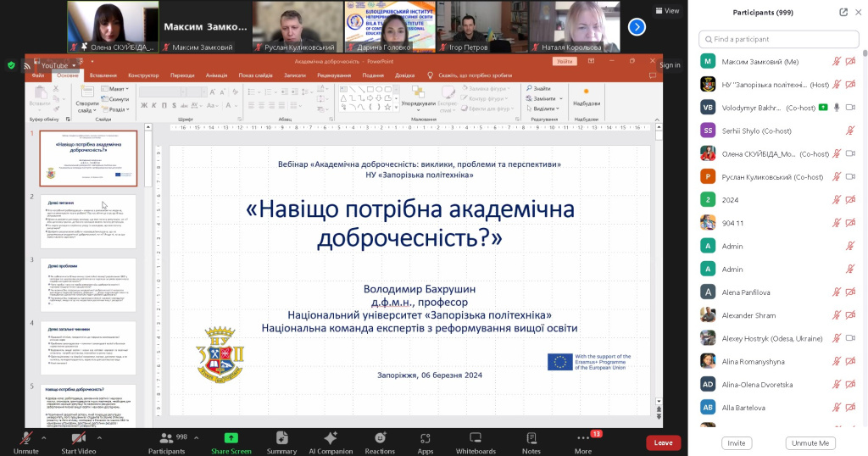The width and height of the screenshot is (868, 456).
Task: Toggle mute for Максим Замковий (Me) row
Action: tap(837, 62)
